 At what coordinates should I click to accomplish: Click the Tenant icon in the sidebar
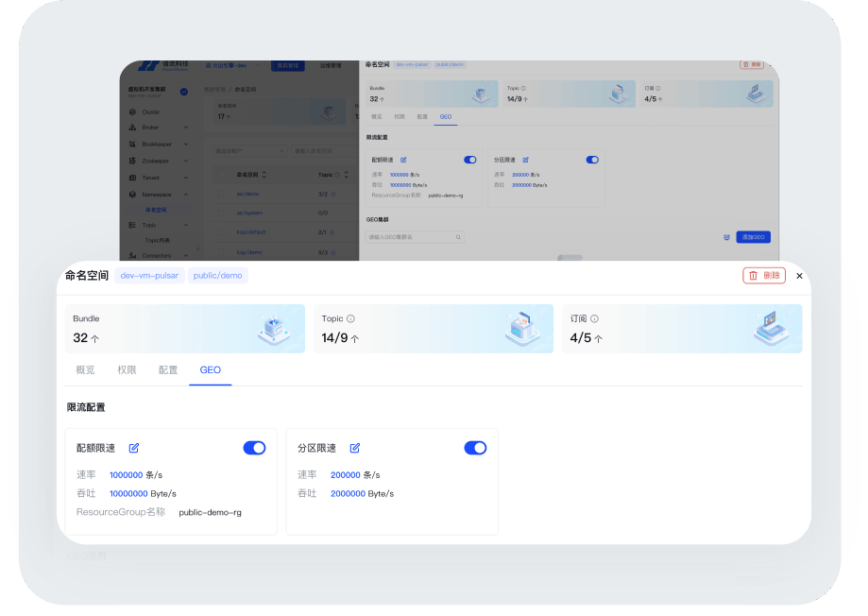pyautogui.click(x=132, y=178)
